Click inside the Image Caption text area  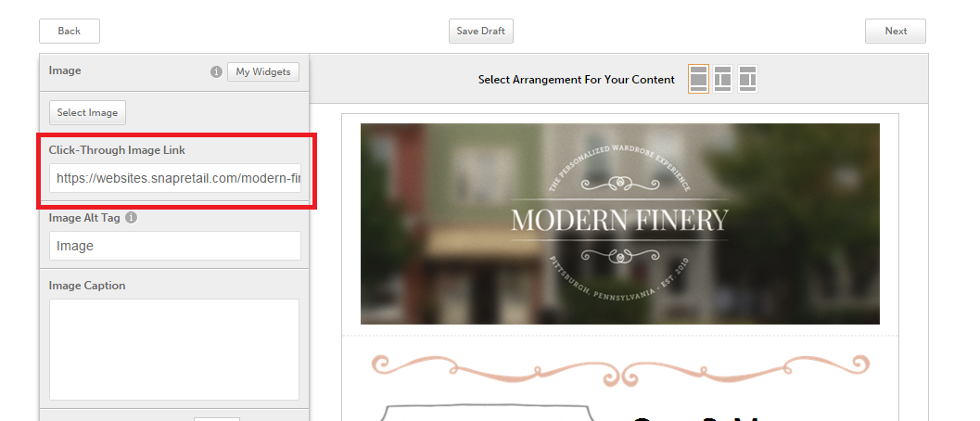[x=174, y=349]
